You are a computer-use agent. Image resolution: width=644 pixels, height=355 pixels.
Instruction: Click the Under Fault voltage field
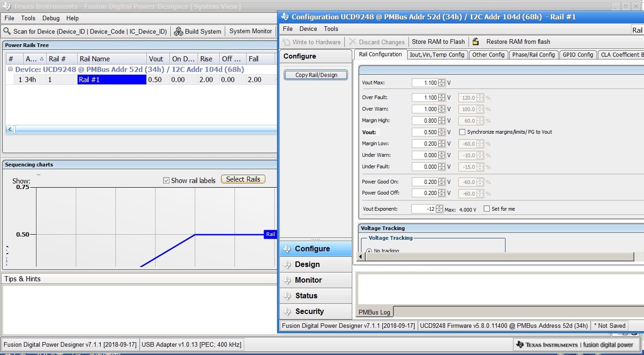(x=425, y=167)
